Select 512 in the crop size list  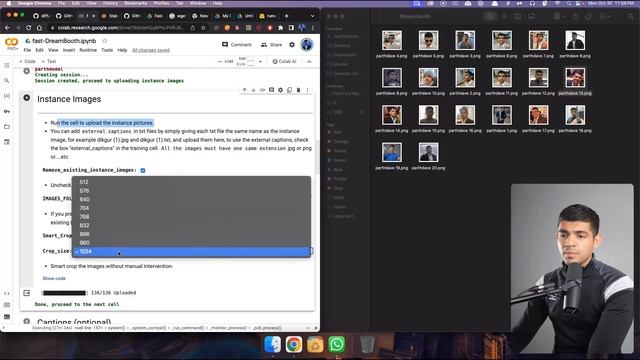pos(191,182)
